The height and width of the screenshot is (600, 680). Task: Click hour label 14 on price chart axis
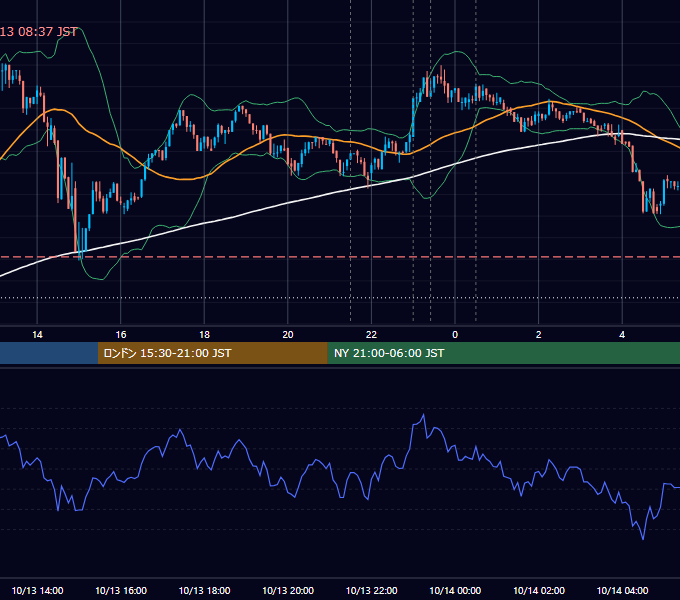[x=37, y=335]
